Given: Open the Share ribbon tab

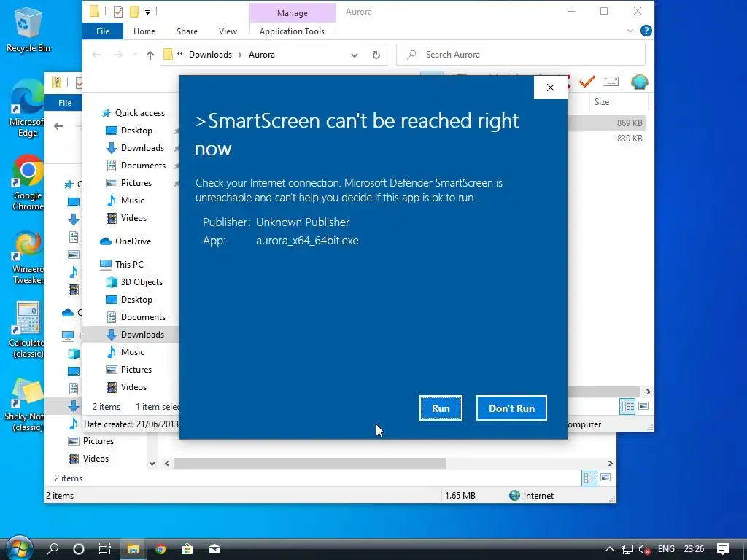Looking at the screenshot, I should coord(187,31).
